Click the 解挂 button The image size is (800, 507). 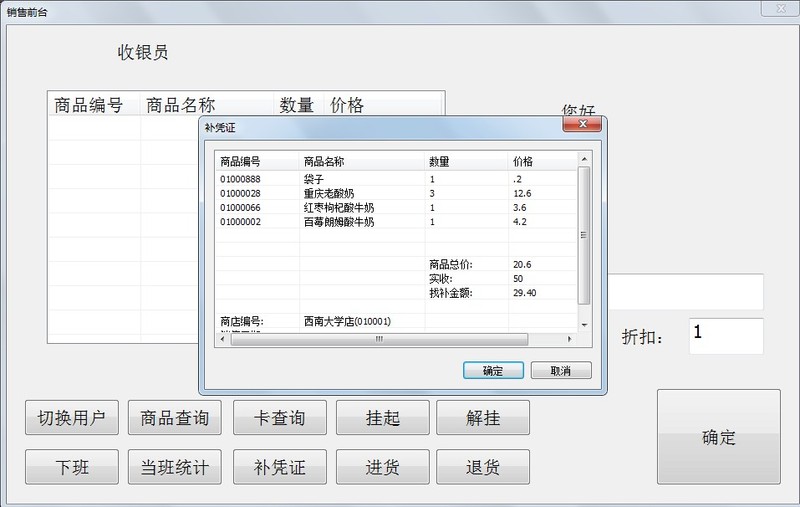[x=483, y=418]
